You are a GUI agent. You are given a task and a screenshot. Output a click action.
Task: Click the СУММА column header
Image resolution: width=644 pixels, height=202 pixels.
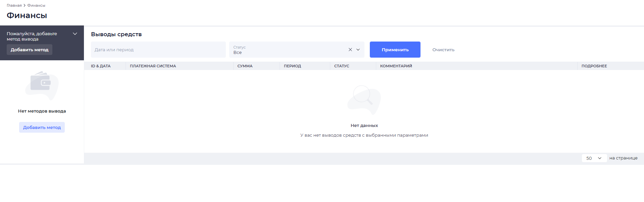tap(245, 66)
